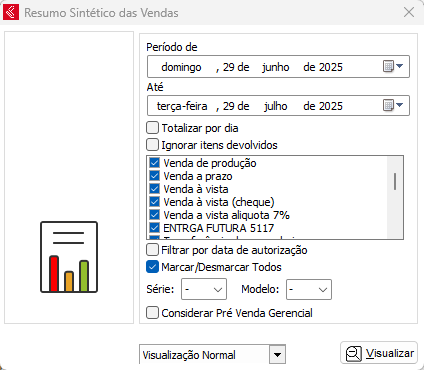This screenshot has height=370, width=424.
Task: Click the red application logo icon
Action: click(11, 12)
